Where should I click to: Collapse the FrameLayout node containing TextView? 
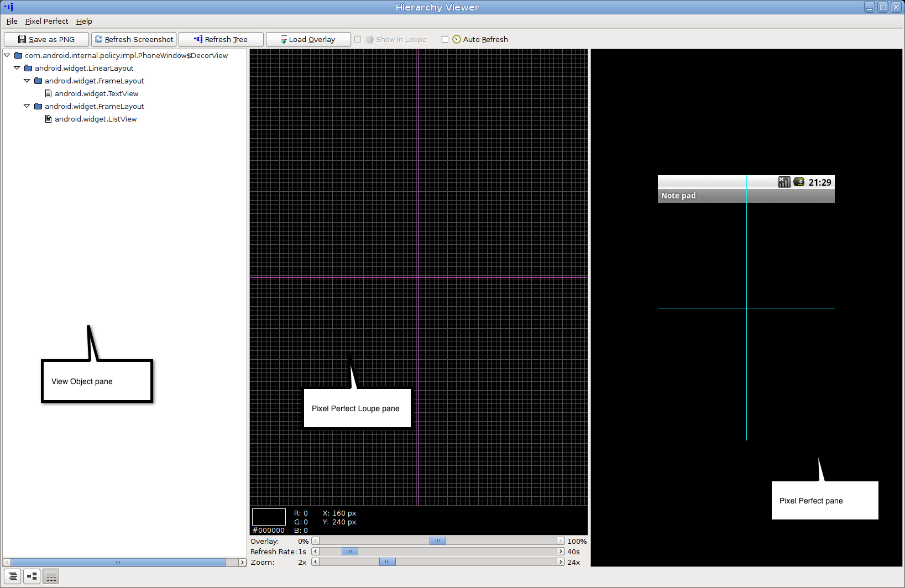[x=27, y=81]
